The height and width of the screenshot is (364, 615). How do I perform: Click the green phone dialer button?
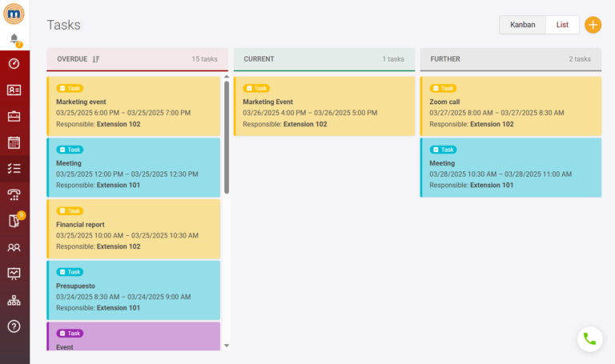[589, 338]
